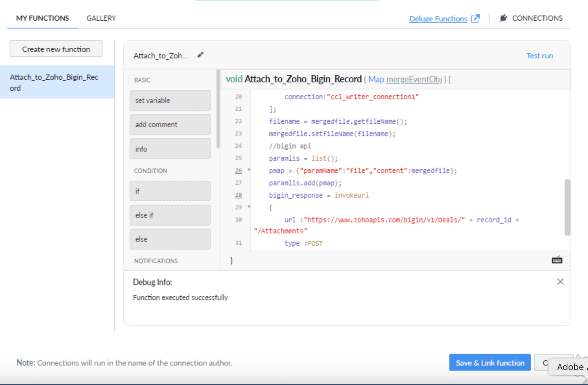Add an info block
This screenshot has height=385, width=588.
(x=170, y=149)
